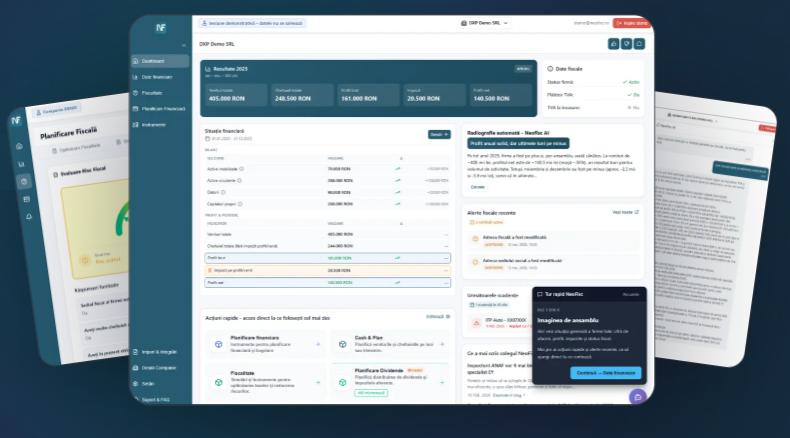The height and width of the screenshot is (438, 790).
Task: Open the notifications bell icon
Action: pyautogui.click(x=639, y=44)
